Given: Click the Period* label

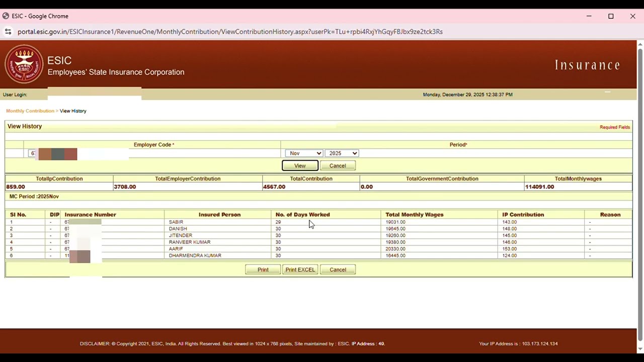Looking at the screenshot, I should click(458, 145).
